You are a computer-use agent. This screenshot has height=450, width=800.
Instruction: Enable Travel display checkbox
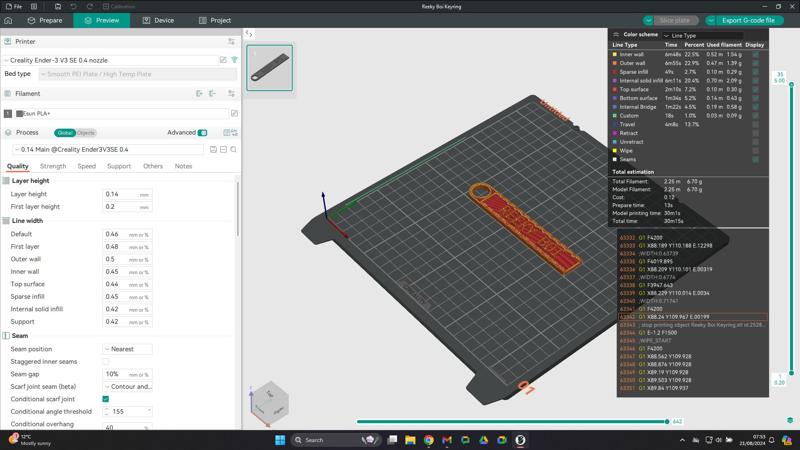tap(755, 124)
